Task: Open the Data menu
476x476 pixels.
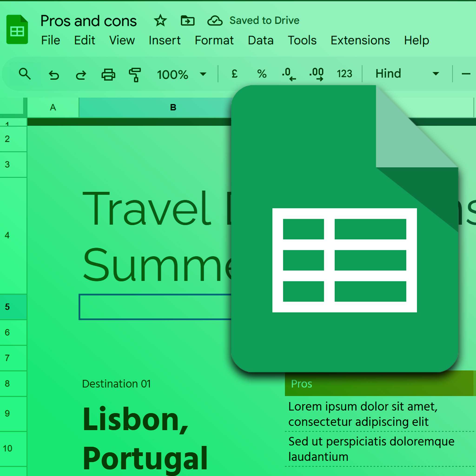Action: coord(261,40)
